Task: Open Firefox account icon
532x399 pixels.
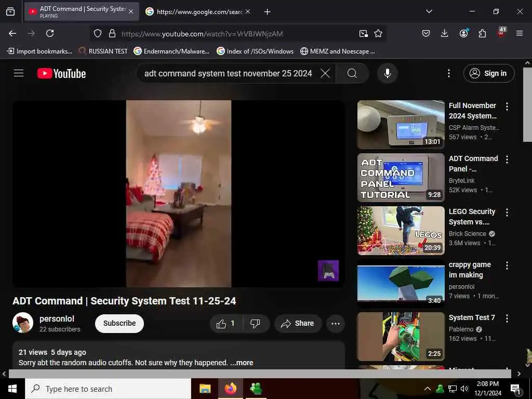Action: pos(463,33)
